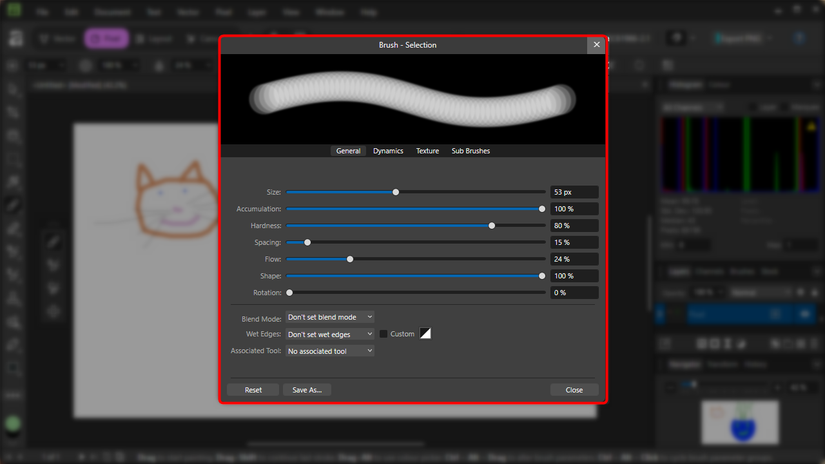Switch to the Dynamics tab

click(x=388, y=151)
